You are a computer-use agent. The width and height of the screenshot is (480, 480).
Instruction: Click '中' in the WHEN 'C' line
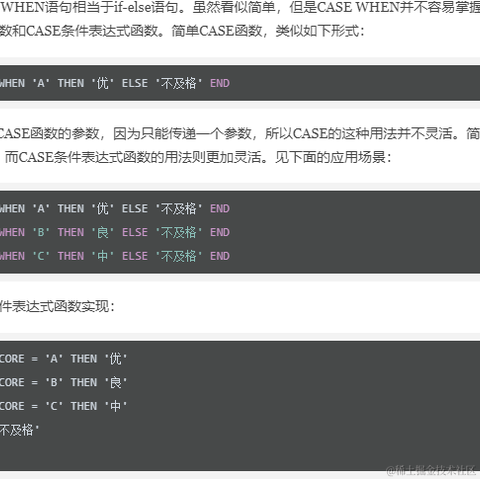(103, 256)
